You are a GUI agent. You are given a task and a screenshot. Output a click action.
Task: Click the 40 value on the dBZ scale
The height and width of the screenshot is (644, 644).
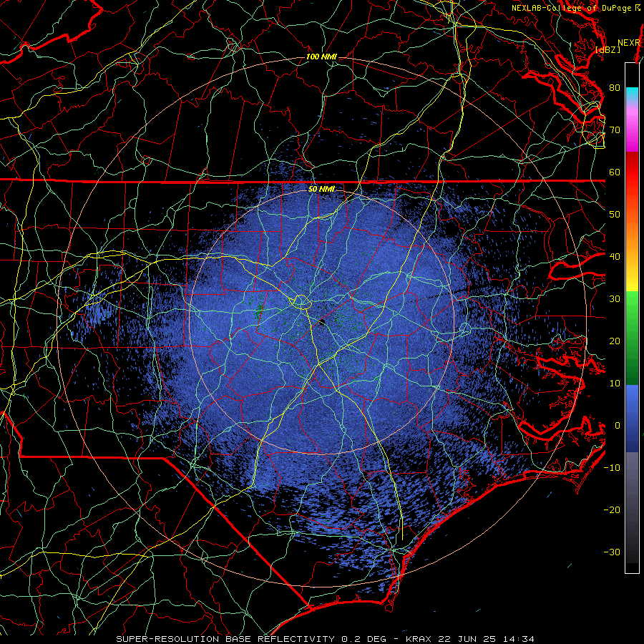[x=615, y=256]
